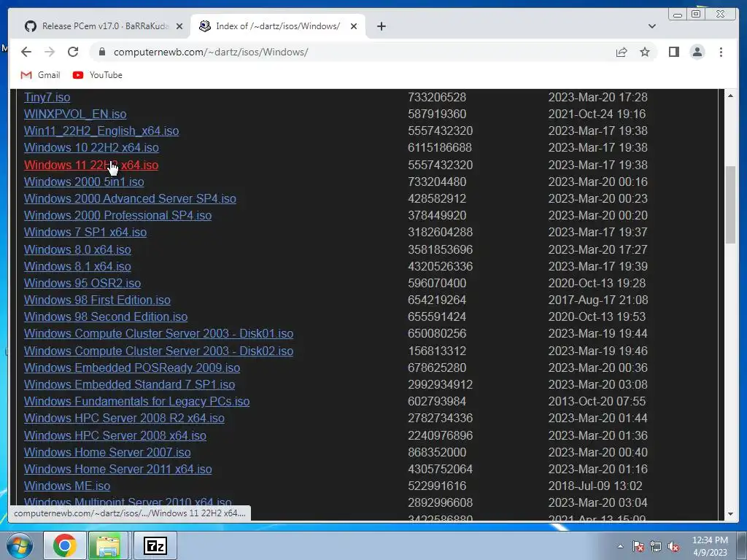The width and height of the screenshot is (747, 560).
Task: Download Compute Cluster Server 2003 Disk02.iso
Action: pyautogui.click(x=158, y=351)
